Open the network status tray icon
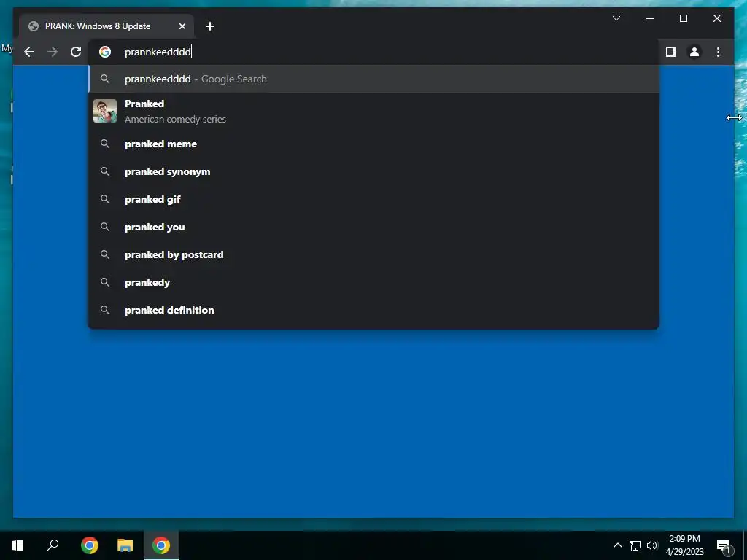The height and width of the screenshot is (560, 747). pyautogui.click(x=635, y=545)
